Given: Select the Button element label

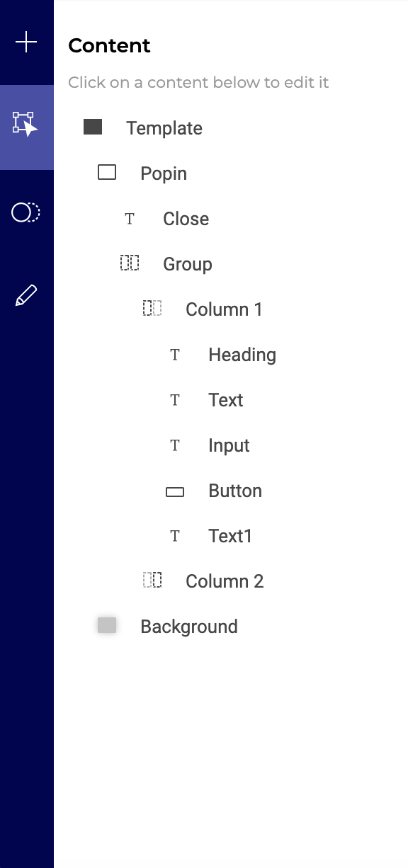Looking at the screenshot, I should point(235,491).
